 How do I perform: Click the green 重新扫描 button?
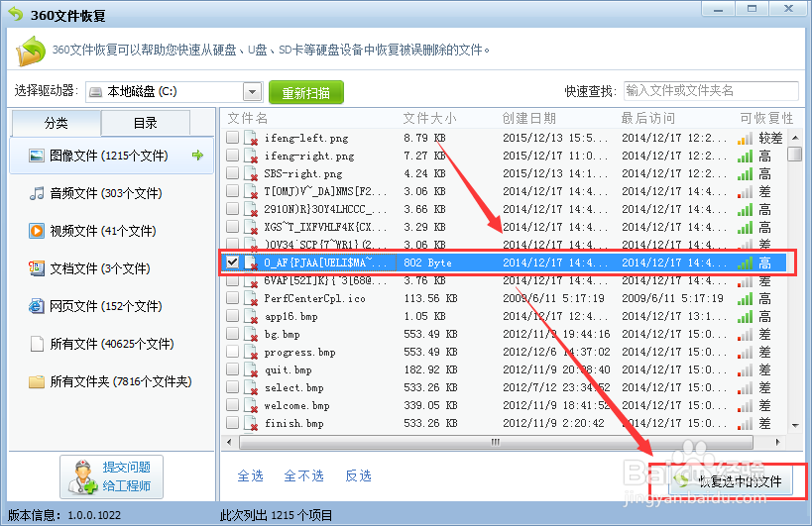pos(306,92)
